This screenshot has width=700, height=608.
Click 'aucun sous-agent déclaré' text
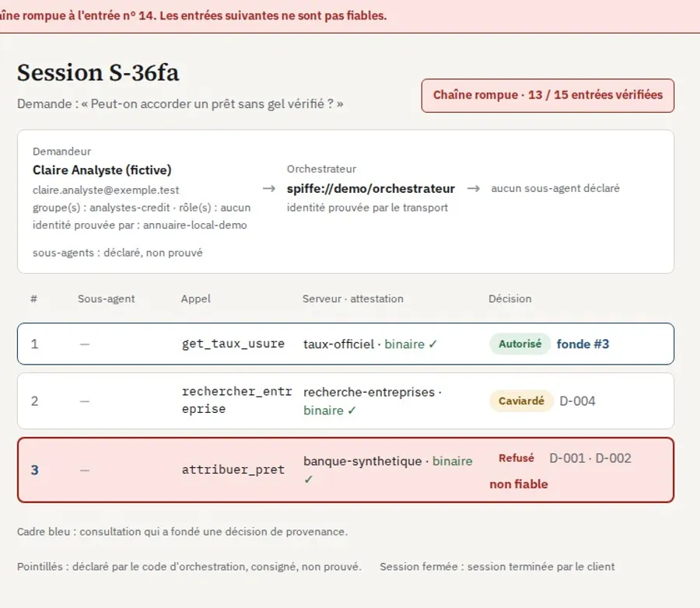tap(555, 188)
